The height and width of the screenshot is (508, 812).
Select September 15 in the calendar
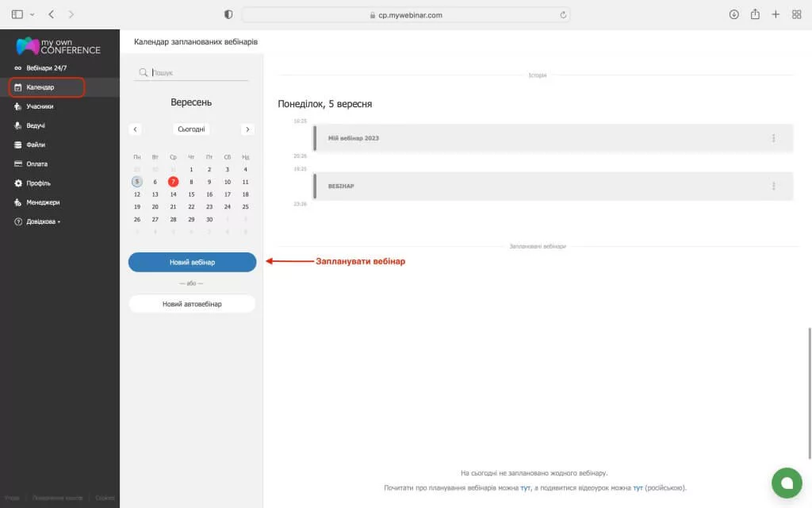tap(191, 194)
